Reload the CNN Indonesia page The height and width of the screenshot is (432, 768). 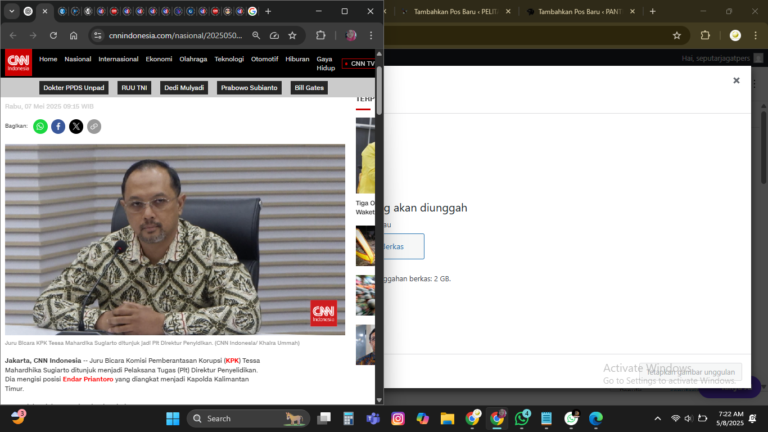pos(53,35)
